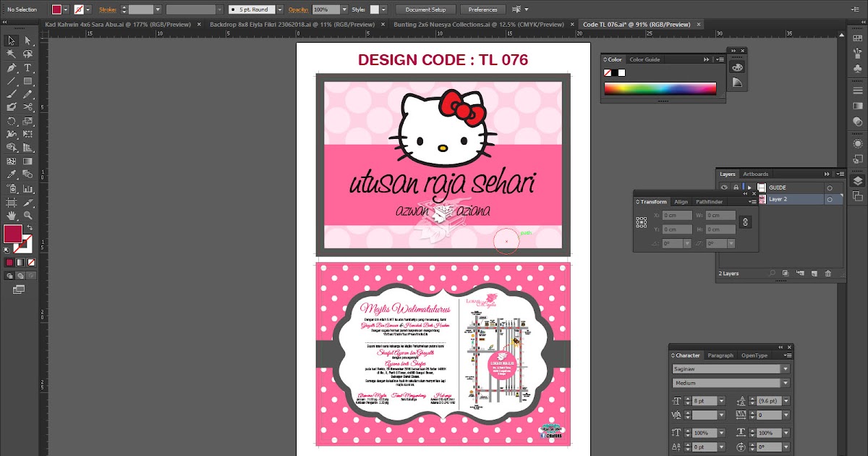Toggle lock on GUIDE layer
Screen dimensions: 868x456
[x=736, y=187]
